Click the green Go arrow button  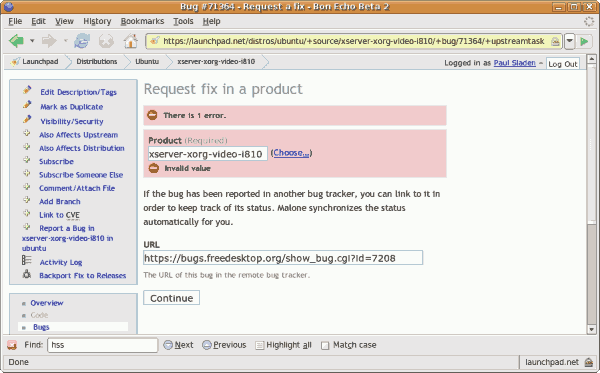584,41
